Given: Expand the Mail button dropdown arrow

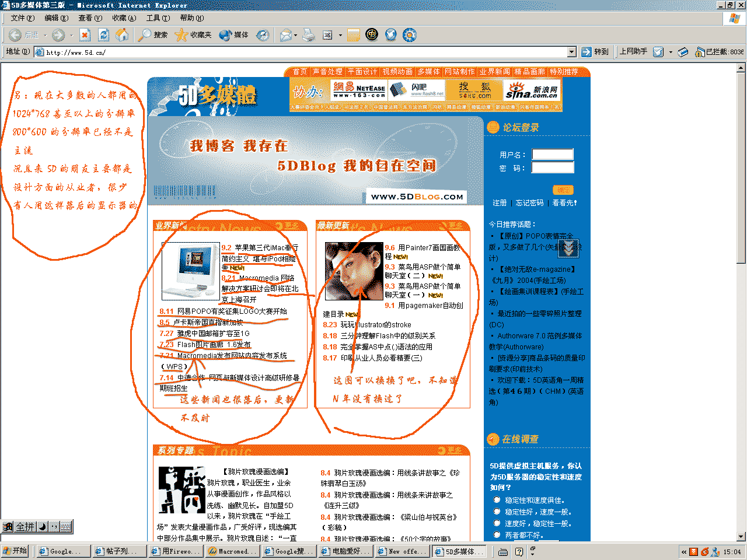Looking at the screenshot, I should 295,35.
